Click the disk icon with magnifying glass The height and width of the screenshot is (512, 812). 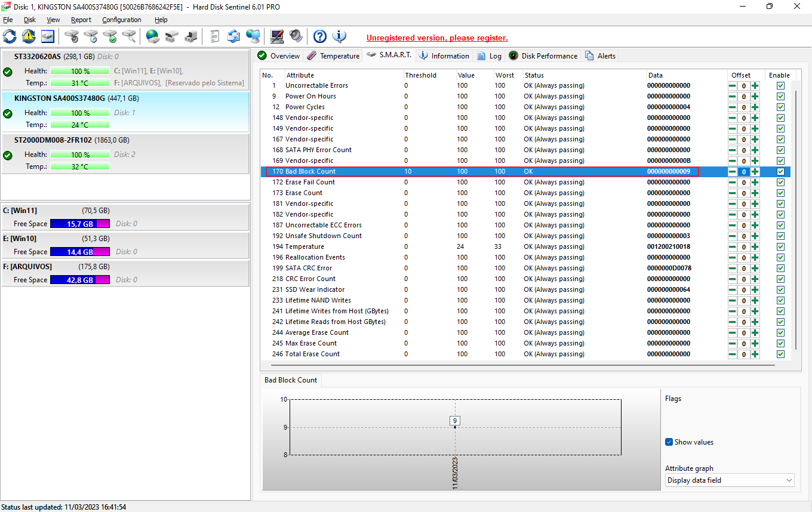click(x=129, y=36)
